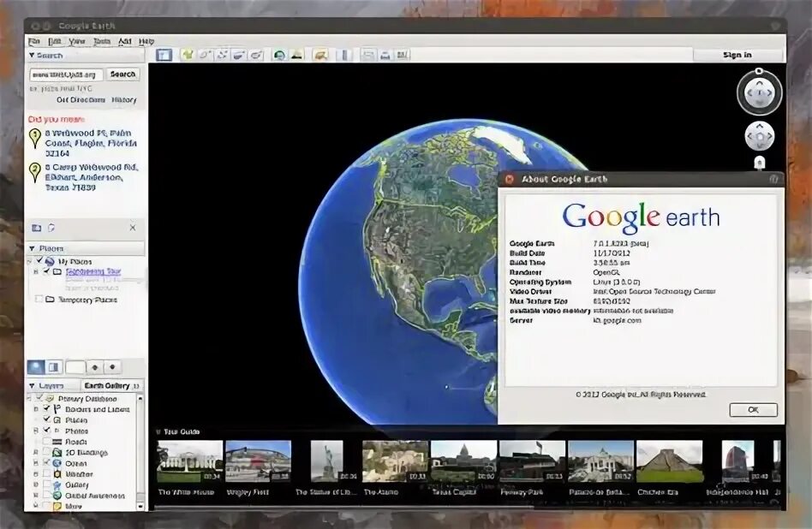Image resolution: width=812 pixels, height=529 pixels.
Task: Click the Add Placemark pin icon
Action: coord(188,54)
